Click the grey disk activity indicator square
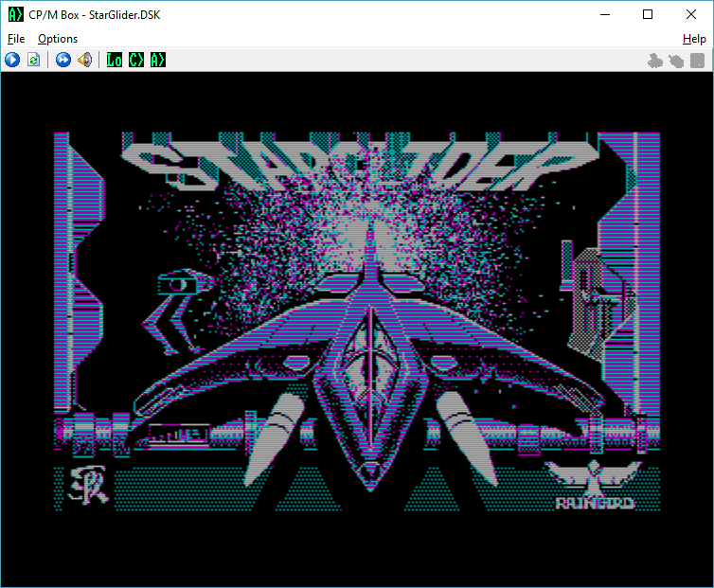 [698, 60]
